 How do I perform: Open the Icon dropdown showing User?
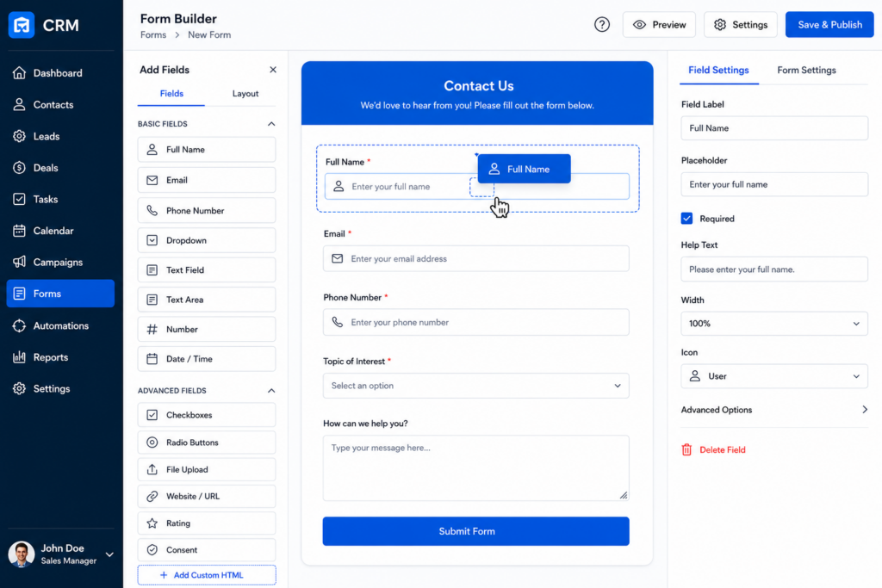coord(774,376)
